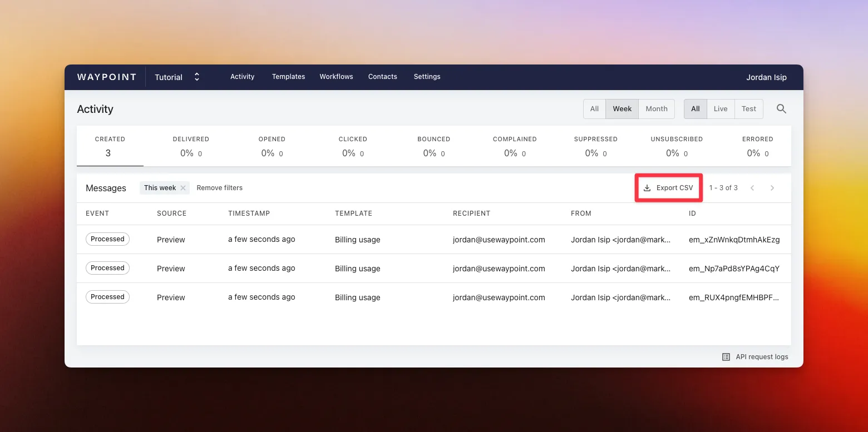Click the Export CSV button label

(674, 188)
